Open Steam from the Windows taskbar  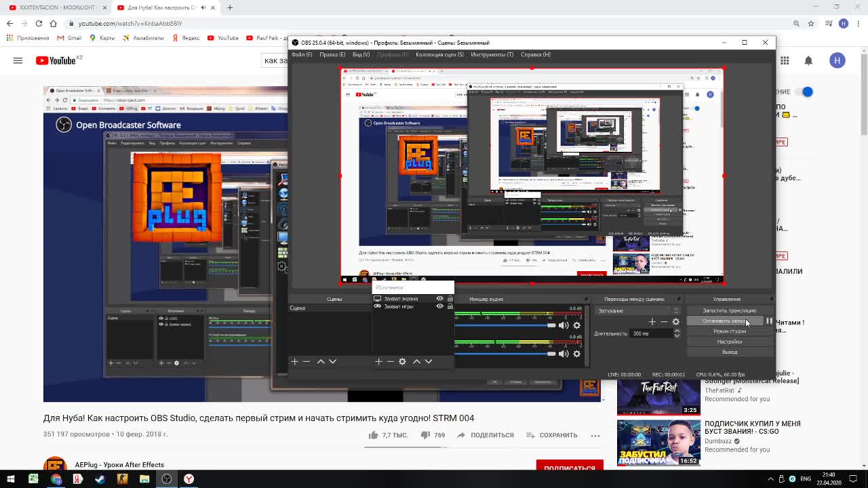coord(100,479)
